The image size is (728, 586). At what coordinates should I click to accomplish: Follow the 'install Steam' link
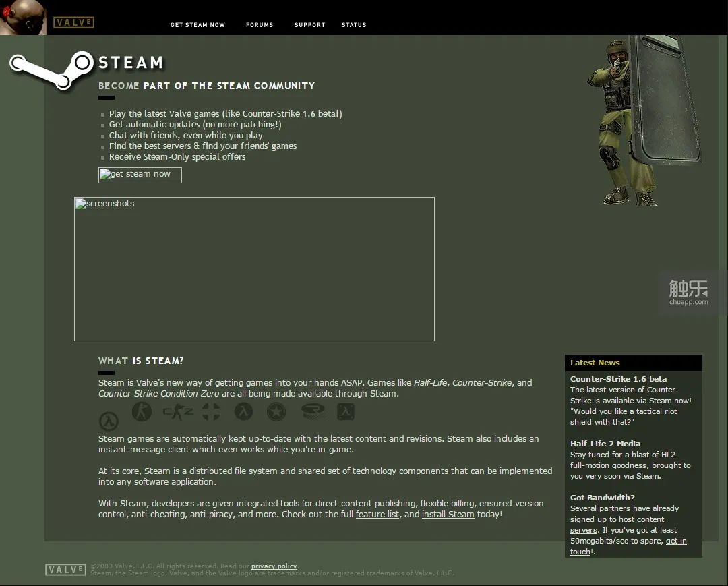pos(448,515)
